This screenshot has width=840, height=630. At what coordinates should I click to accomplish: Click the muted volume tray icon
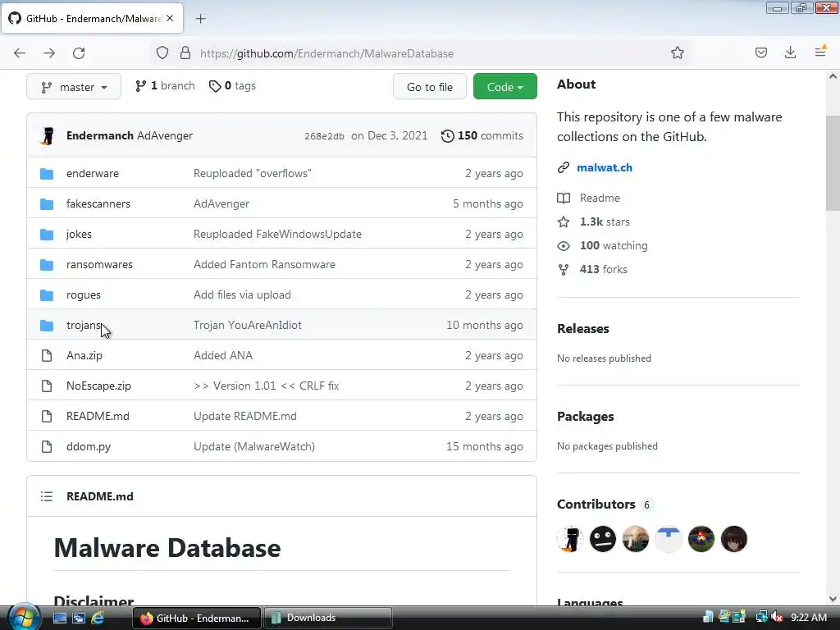777,618
